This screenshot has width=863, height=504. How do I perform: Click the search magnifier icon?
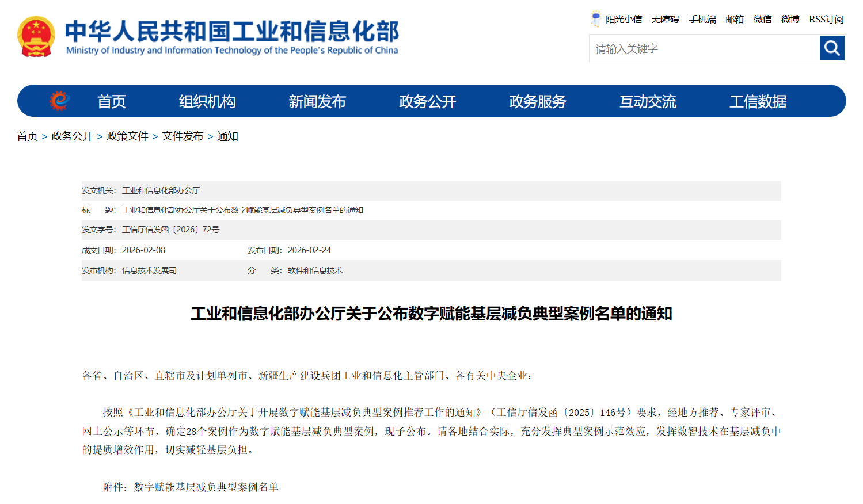point(832,48)
